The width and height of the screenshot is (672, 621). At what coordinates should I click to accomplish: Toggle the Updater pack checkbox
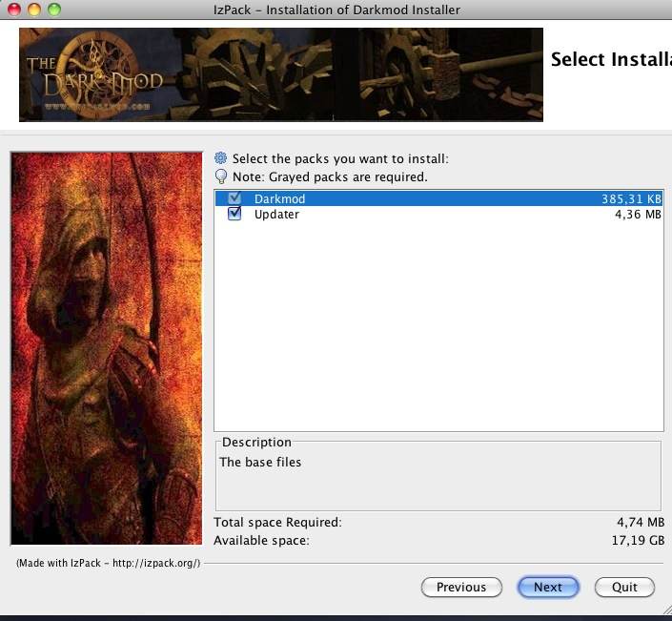234,213
